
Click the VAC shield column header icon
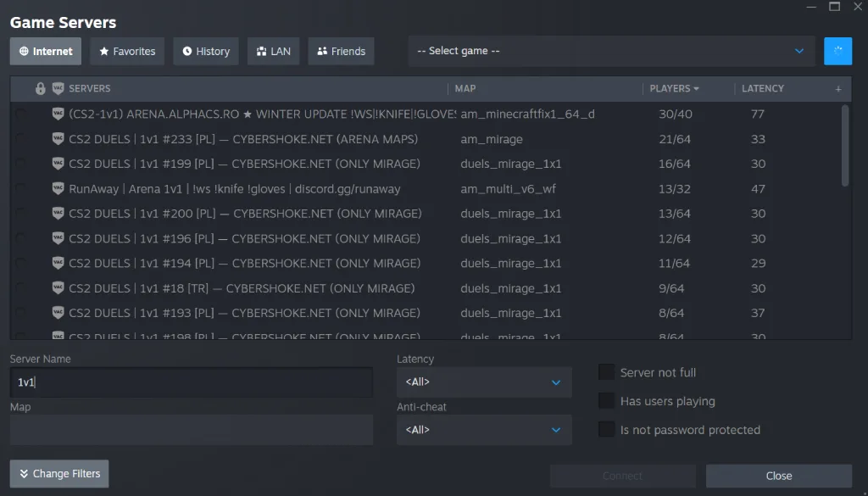(58, 88)
